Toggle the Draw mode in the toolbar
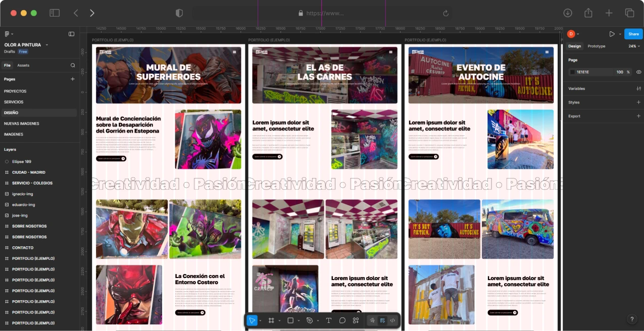This screenshot has height=331, width=644. pyautogui.click(x=372, y=320)
